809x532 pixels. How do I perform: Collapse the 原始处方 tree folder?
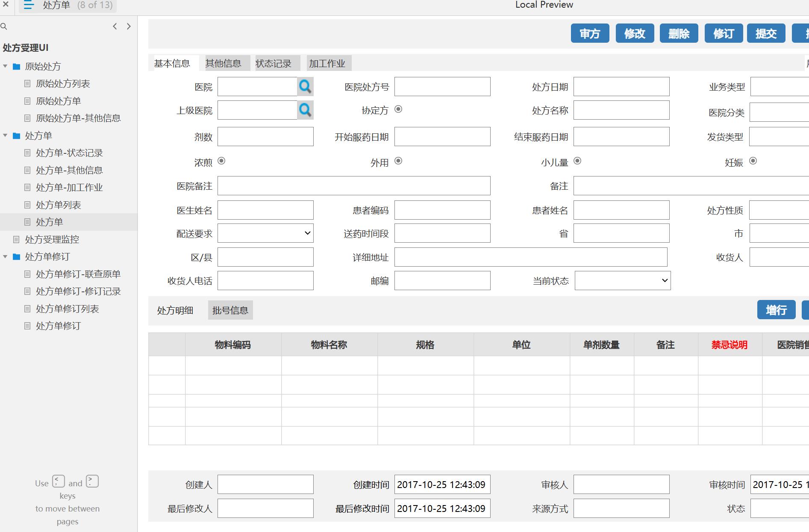click(5, 66)
